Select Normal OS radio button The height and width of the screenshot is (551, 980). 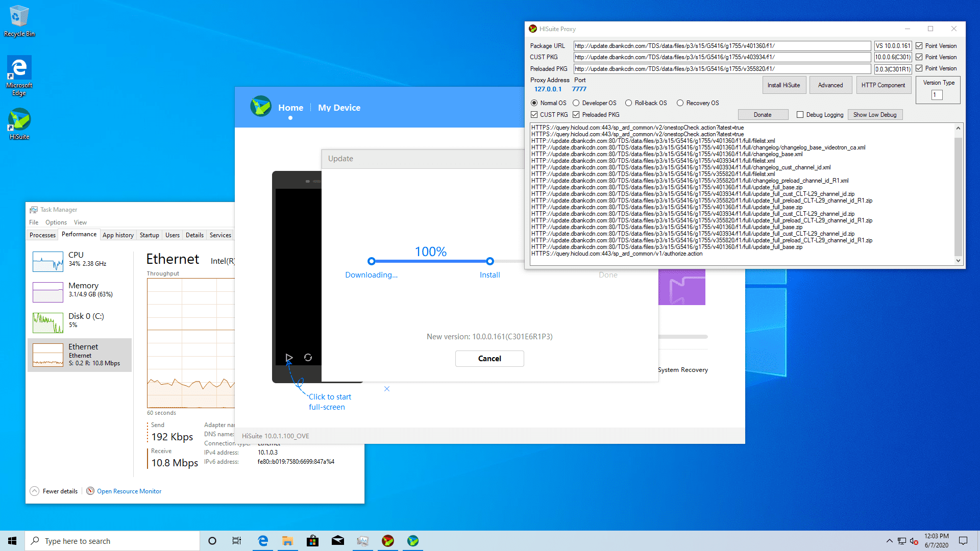point(534,103)
